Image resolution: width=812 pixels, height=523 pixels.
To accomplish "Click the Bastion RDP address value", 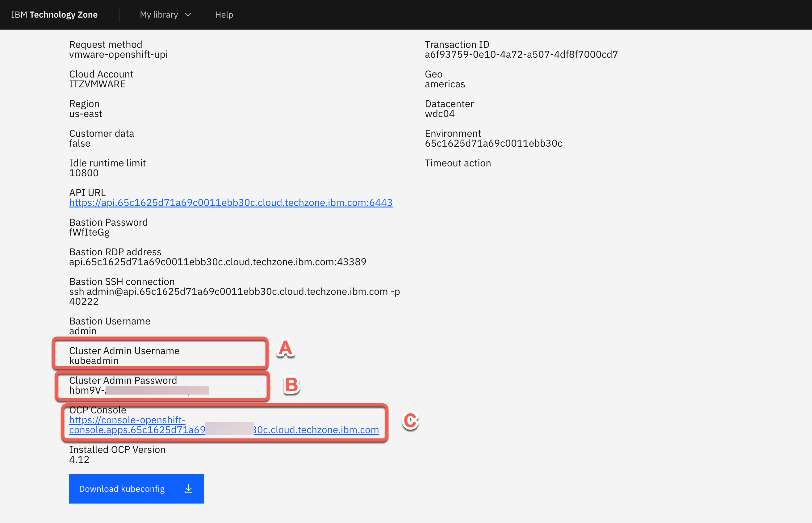I will (217, 262).
